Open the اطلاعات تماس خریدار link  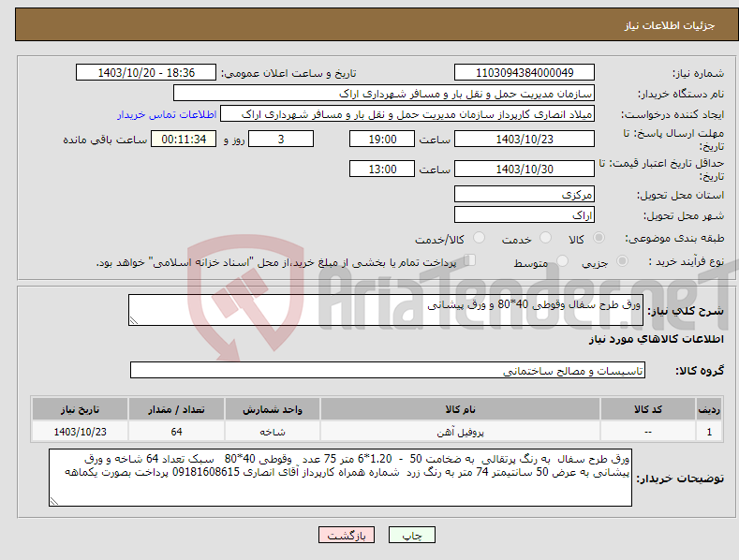[167, 114]
